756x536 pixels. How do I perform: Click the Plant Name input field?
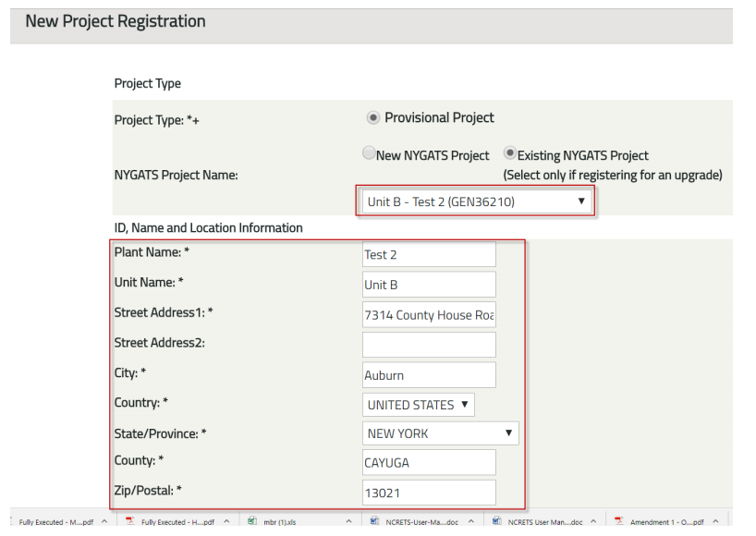[429, 255]
